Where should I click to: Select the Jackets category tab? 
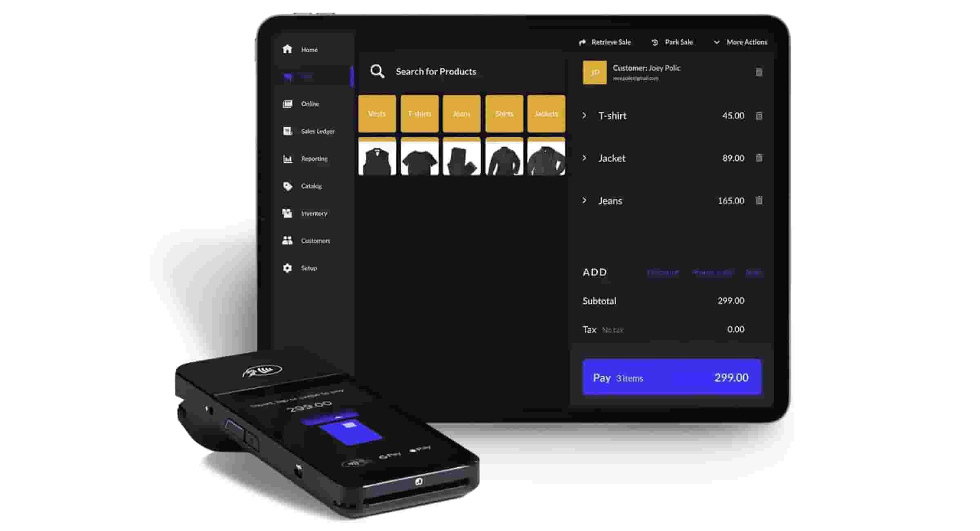click(x=546, y=113)
